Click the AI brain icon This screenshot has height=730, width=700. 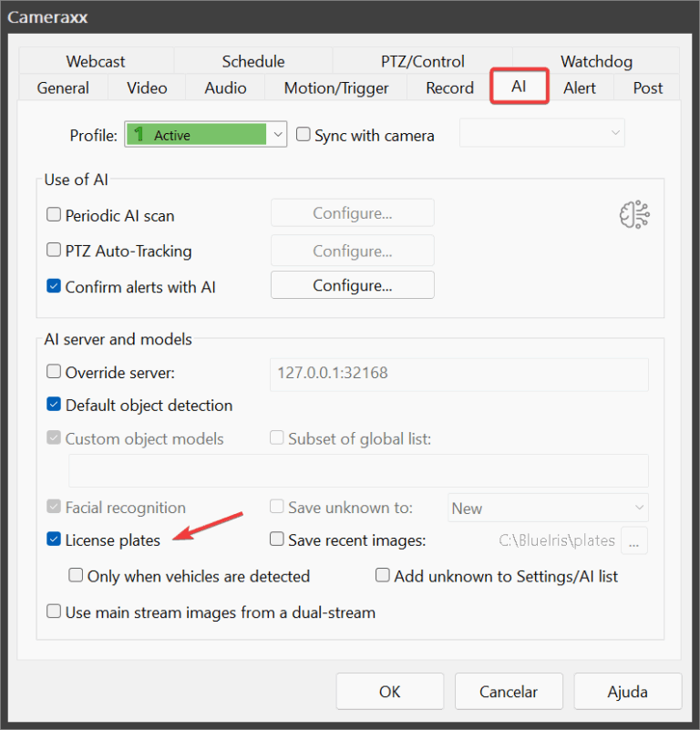point(634,214)
